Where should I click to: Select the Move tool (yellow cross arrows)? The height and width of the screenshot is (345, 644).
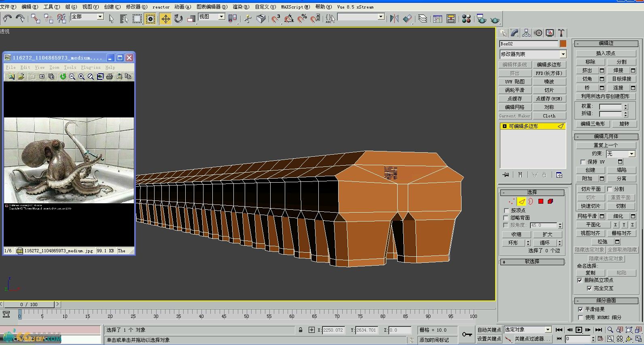click(165, 19)
